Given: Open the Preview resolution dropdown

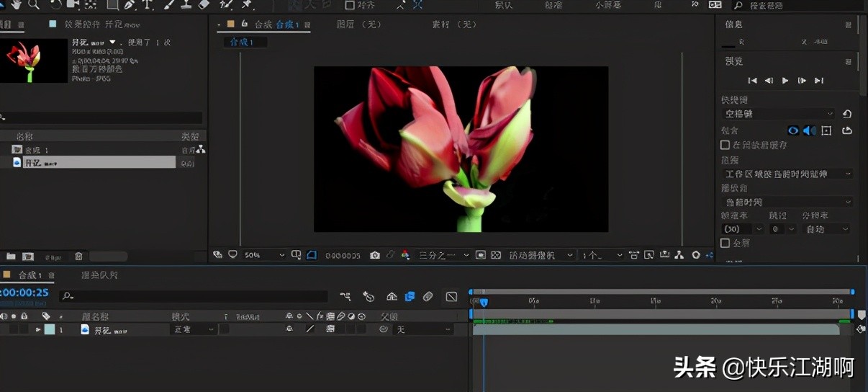Looking at the screenshot, I should [826, 229].
